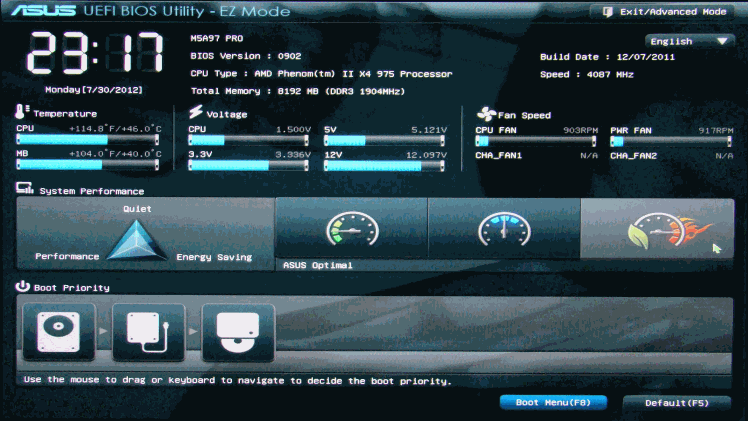Select the ASUS Optimal performance mode
The image size is (748, 421).
click(x=657, y=229)
